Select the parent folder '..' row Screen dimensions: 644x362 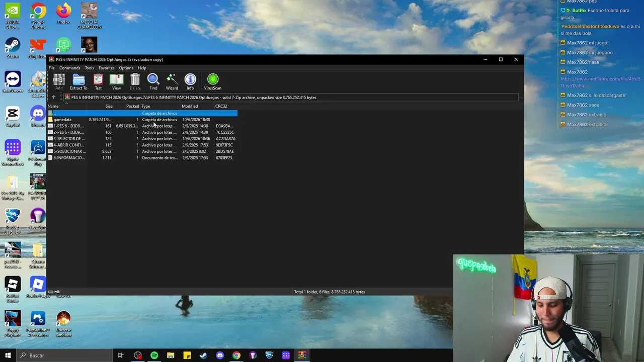coord(142,113)
